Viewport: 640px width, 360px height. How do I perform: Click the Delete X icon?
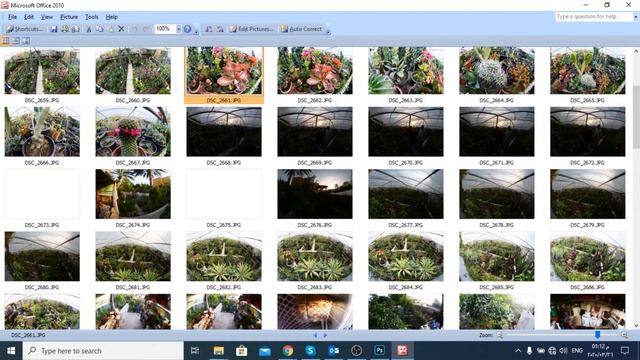121,29
